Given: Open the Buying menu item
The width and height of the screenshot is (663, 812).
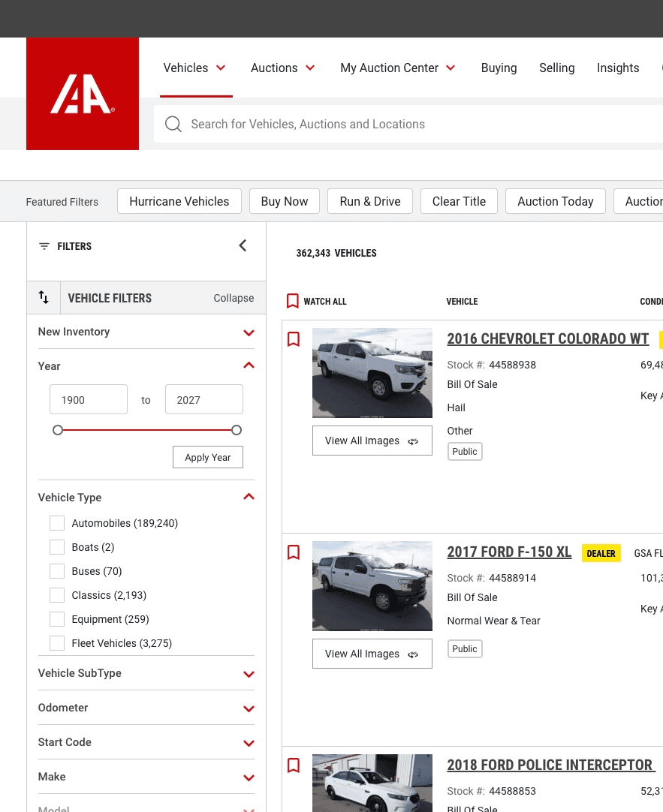Looking at the screenshot, I should point(499,68).
